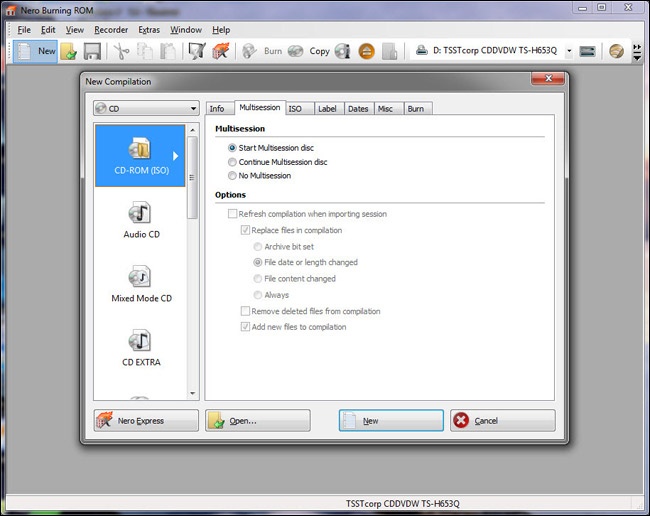650x516 pixels.
Task: Click the choose recorder icon beside drive dropdown
Action: (x=587, y=51)
